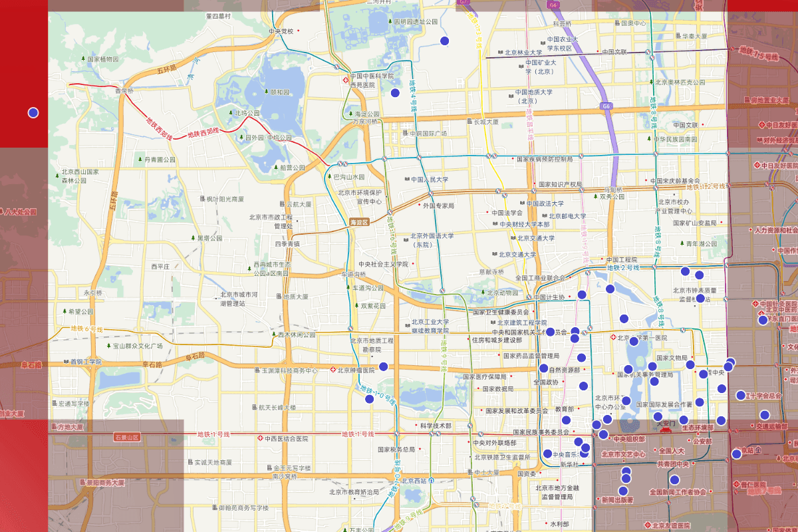Click the blue marker on 北京站
Image resolution: width=798 pixels, height=532 pixels.
736,454
